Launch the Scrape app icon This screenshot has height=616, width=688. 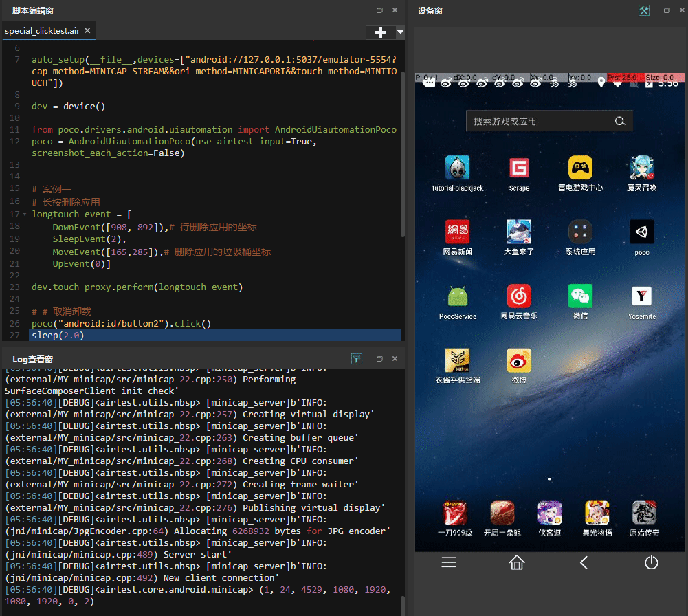coord(519,168)
